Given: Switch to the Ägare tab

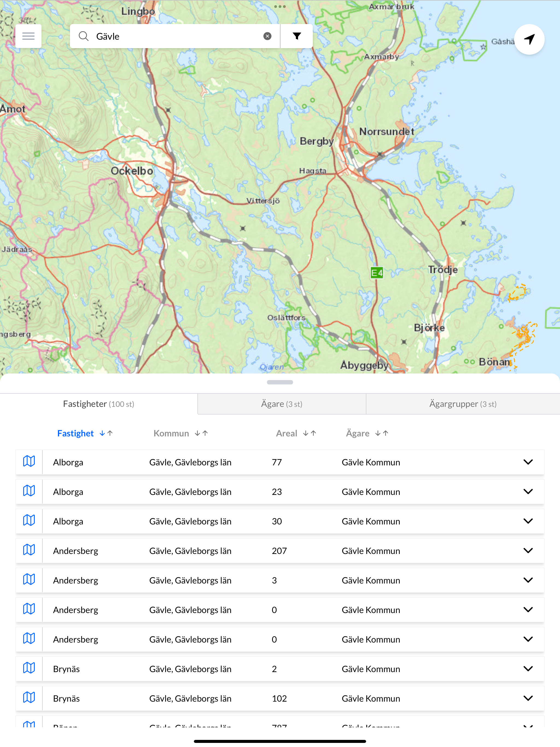Looking at the screenshot, I should (x=281, y=404).
